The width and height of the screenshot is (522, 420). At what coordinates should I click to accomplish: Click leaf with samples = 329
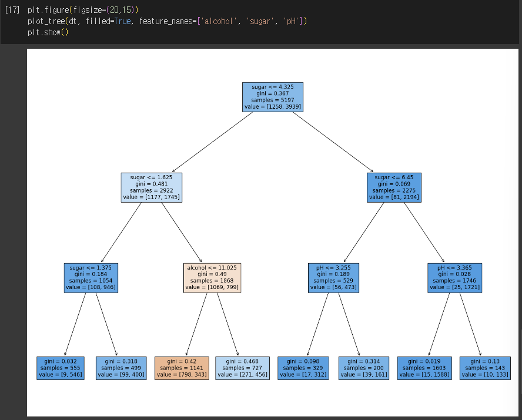pos(303,368)
